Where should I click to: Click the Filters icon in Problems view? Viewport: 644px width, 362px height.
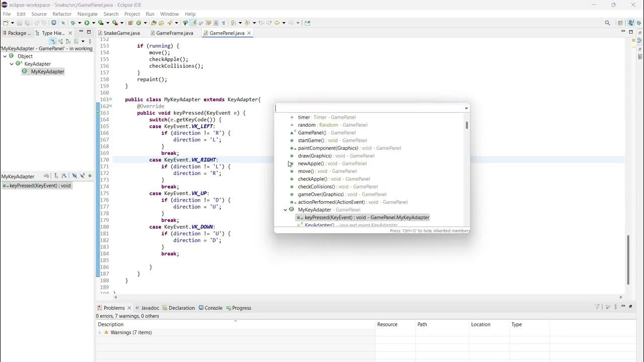point(597,307)
